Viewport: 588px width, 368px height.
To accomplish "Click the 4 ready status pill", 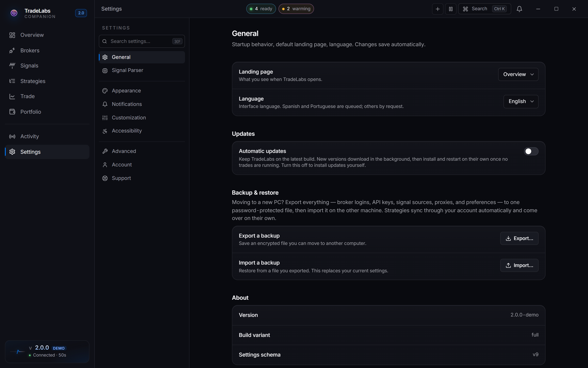I will coord(261,9).
